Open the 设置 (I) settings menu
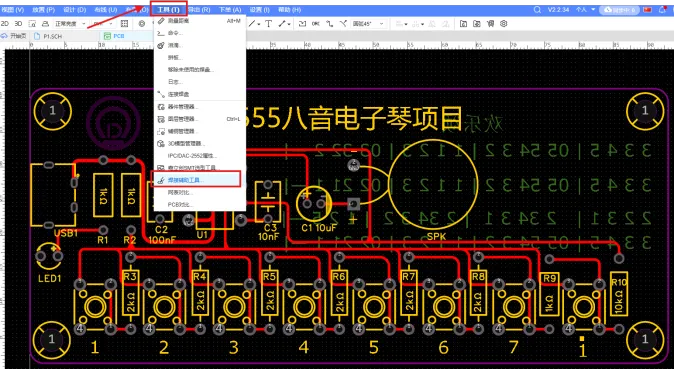This screenshot has height=369, width=674. click(x=260, y=9)
